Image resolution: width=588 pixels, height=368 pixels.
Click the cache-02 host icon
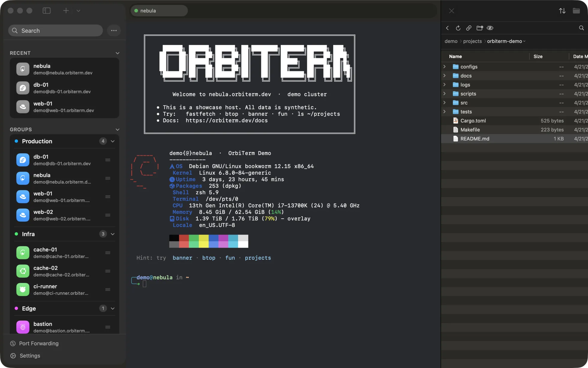[x=23, y=271]
